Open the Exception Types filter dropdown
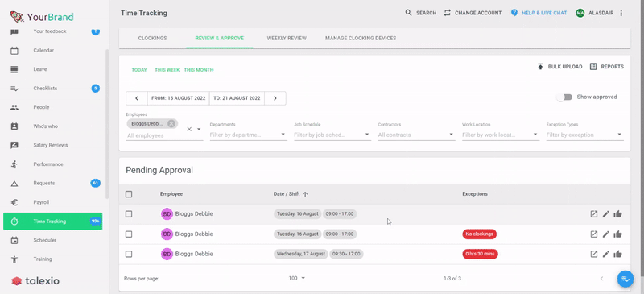The height and width of the screenshot is (294, 644). [x=585, y=135]
